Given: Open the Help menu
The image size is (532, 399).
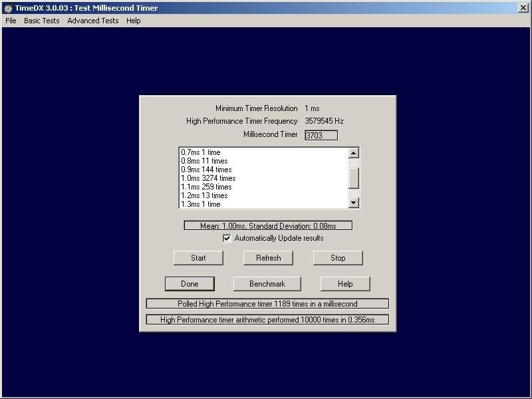Looking at the screenshot, I should tap(134, 21).
